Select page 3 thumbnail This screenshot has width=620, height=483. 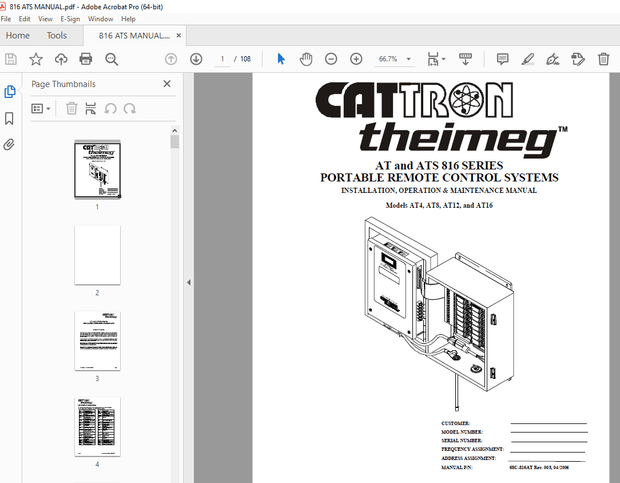click(97, 341)
